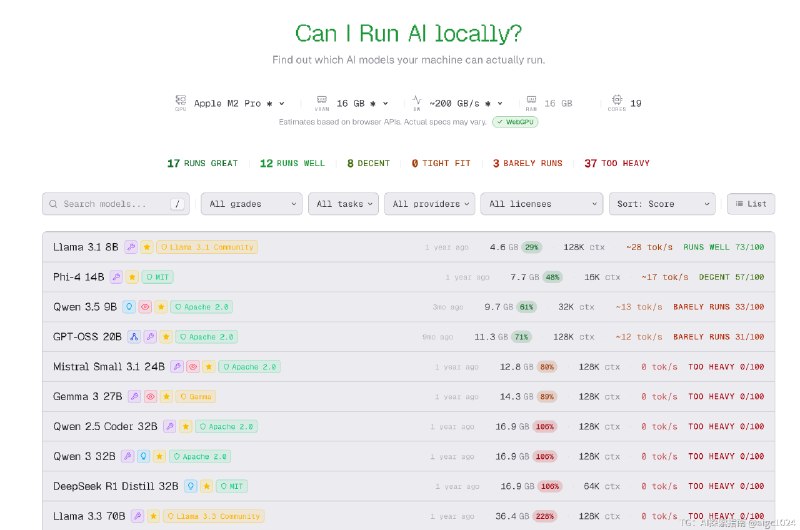Expand the All tasks filter dropdown
The height and width of the screenshot is (530, 800).
343,204
